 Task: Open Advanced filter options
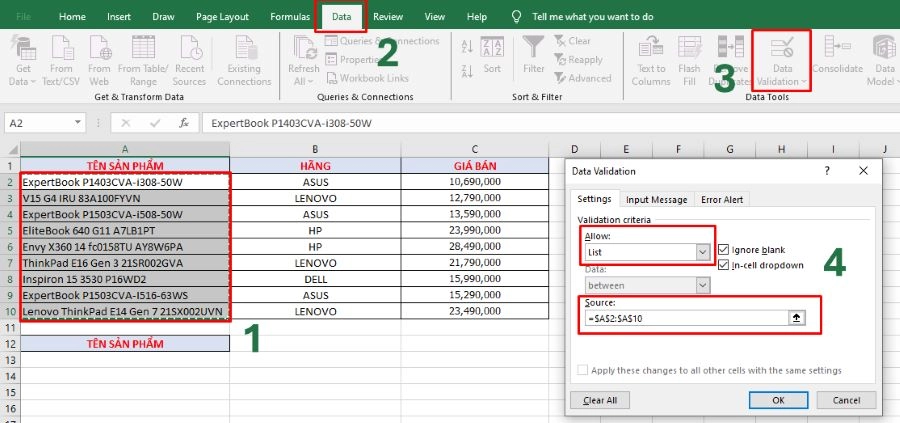click(582, 78)
